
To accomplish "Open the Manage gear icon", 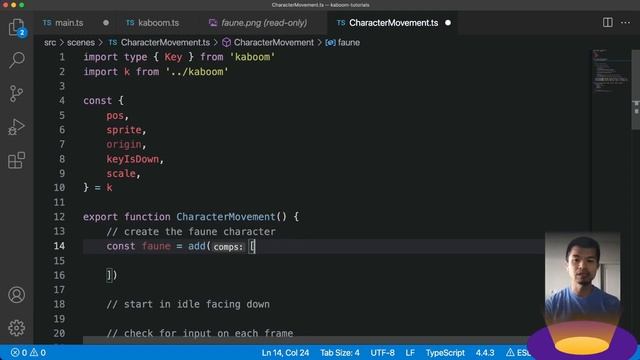I will pos(17,328).
